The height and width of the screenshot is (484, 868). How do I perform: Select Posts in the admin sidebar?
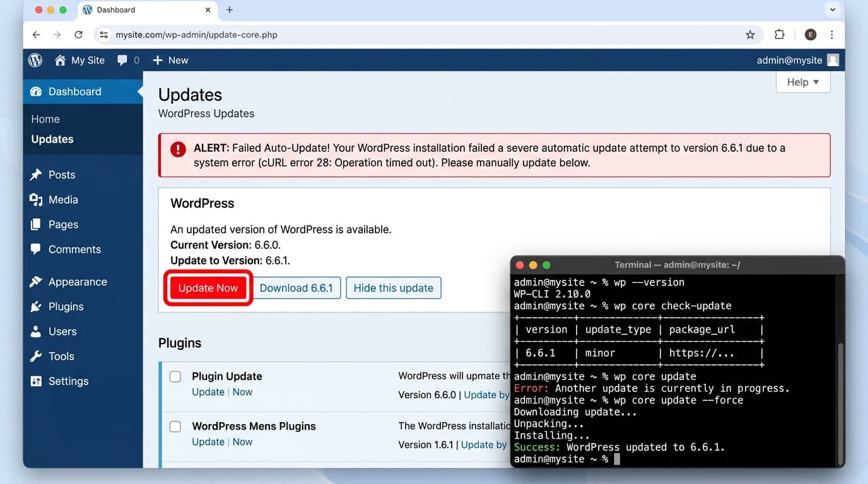tap(61, 175)
